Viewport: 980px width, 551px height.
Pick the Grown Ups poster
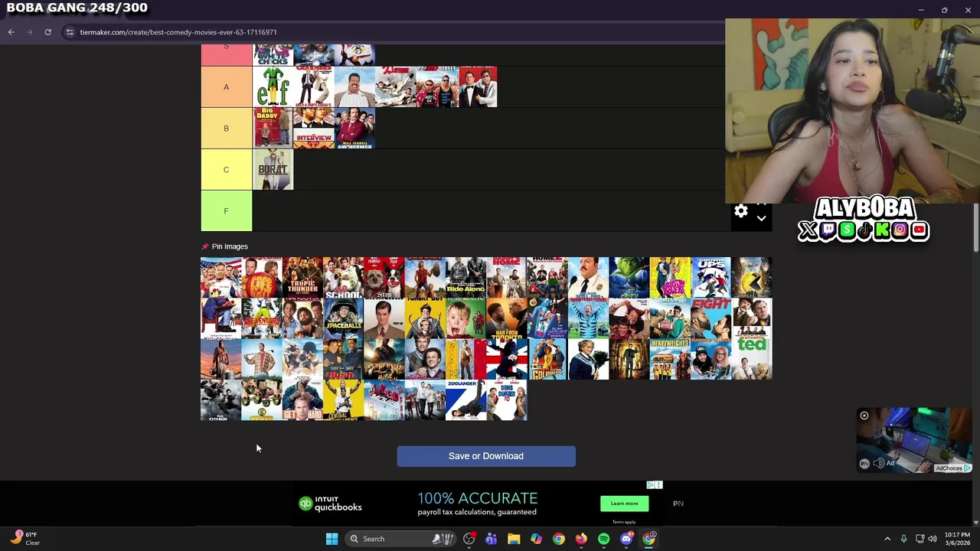pos(710,277)
